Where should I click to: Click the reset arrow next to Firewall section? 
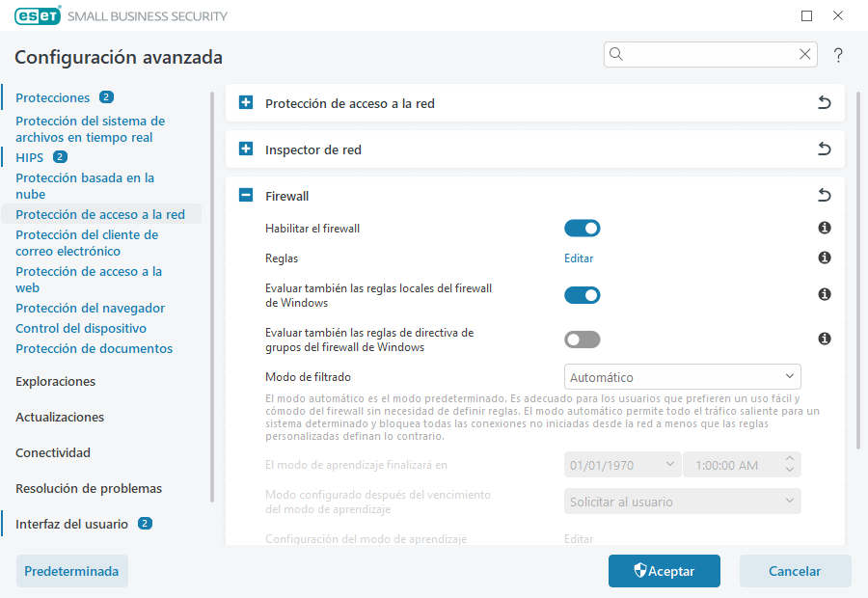point(825,195)
